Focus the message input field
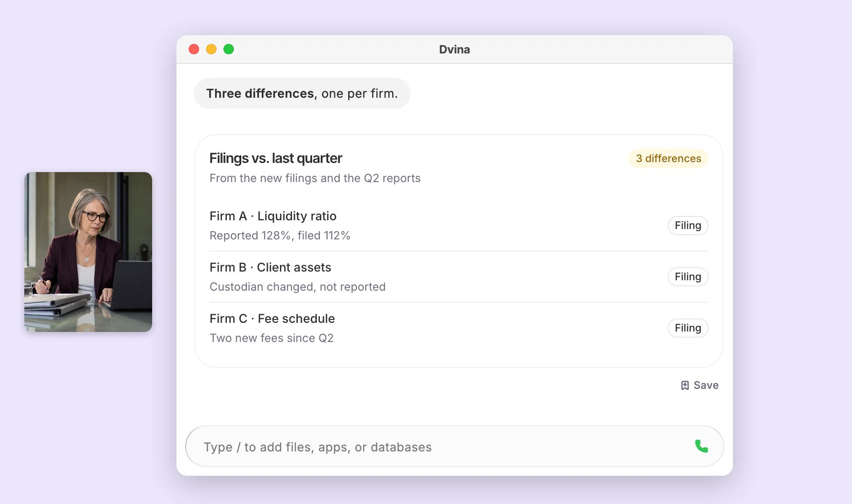The height and width of the screenshot is (504, 852). click(x=454, y=446)
